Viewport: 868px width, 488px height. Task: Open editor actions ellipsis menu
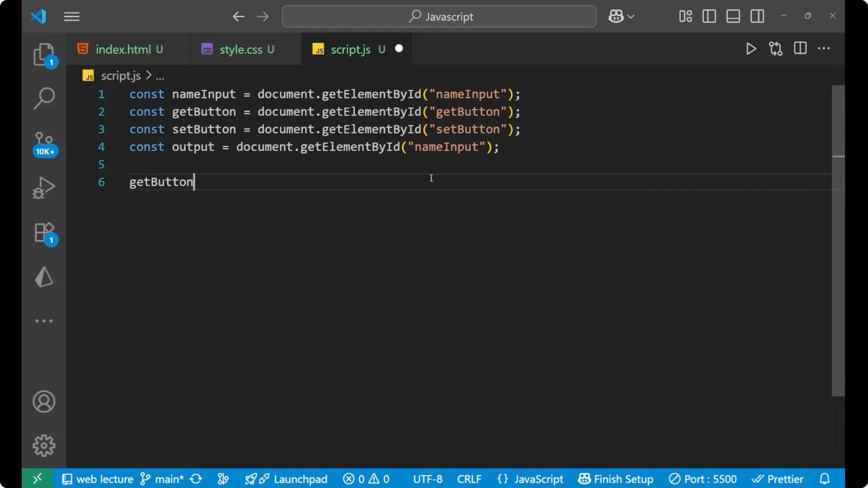click(x=825, y=48)
